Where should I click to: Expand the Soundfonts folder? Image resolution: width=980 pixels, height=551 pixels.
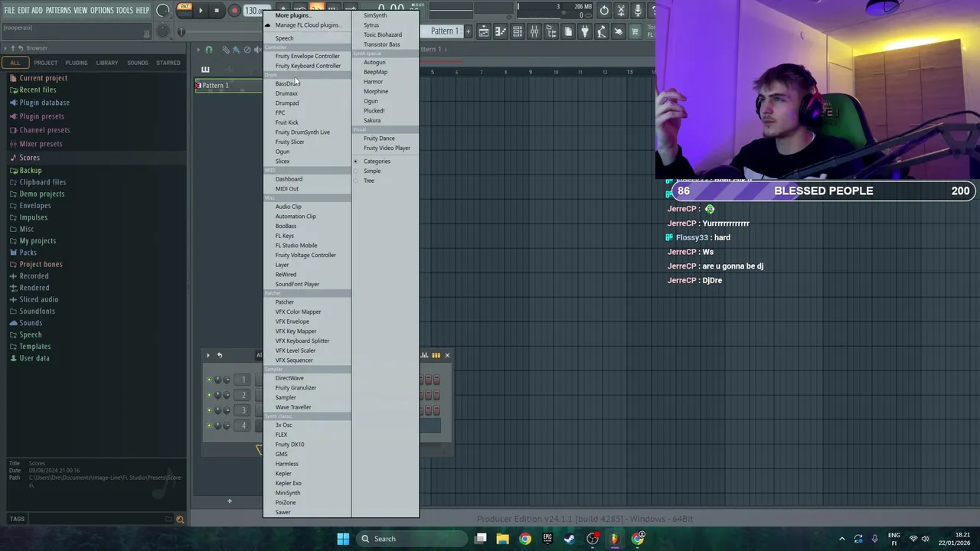pyautogui.click(x=37, y=311)
